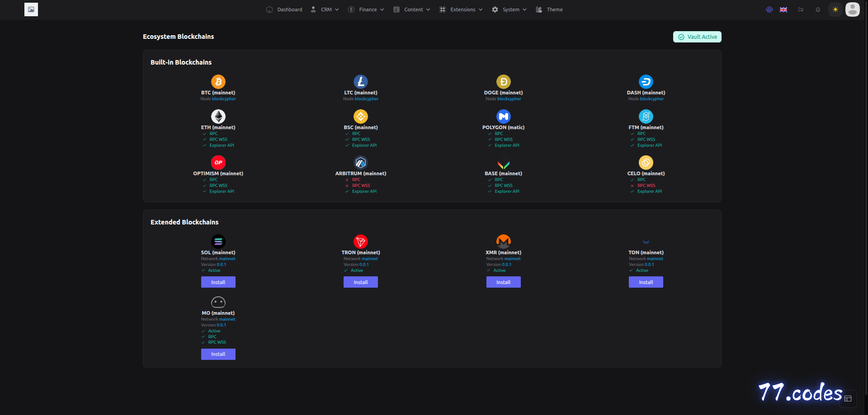Screen dimensions: 868x415
Task: Click the SOL Solana icon
Action: tap(218, 242)
